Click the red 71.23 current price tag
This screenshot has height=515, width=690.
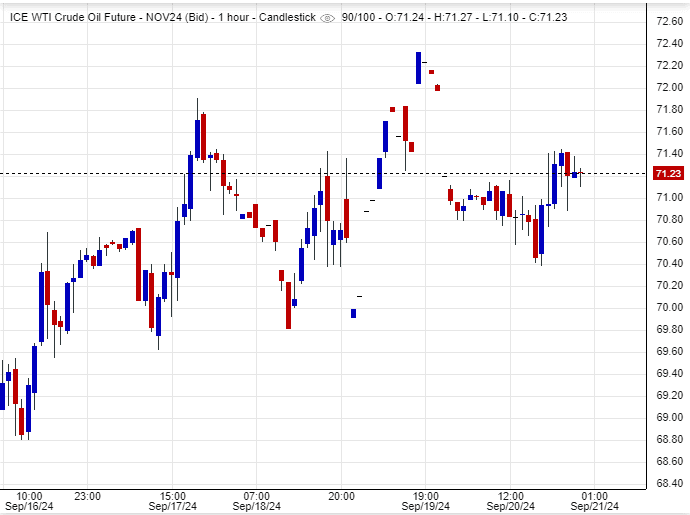[667, 174]
